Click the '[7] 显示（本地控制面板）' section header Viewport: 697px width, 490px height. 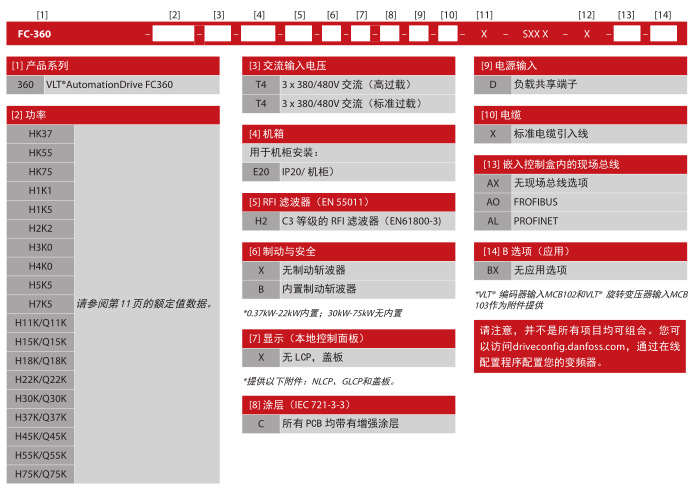348,338
